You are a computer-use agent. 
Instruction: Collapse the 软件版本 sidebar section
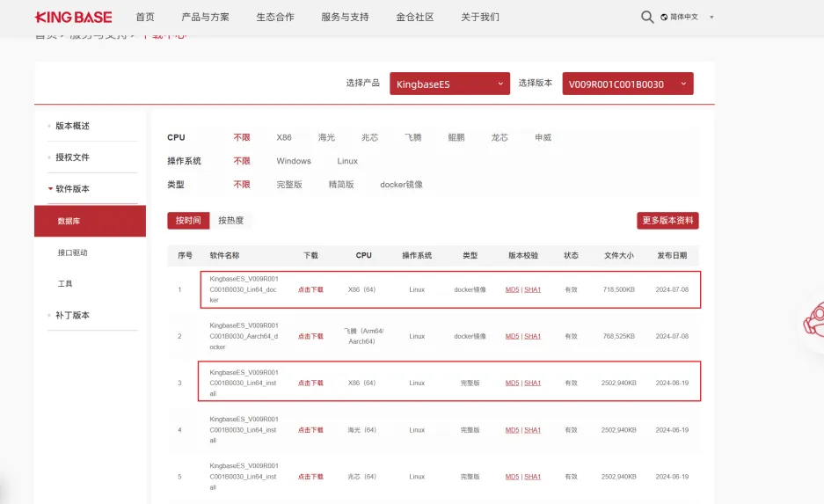[72, 189]
